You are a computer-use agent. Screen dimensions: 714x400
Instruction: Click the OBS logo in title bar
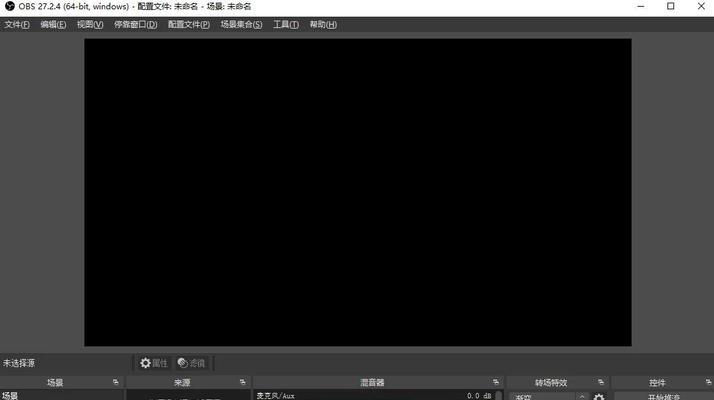(10, 6)
